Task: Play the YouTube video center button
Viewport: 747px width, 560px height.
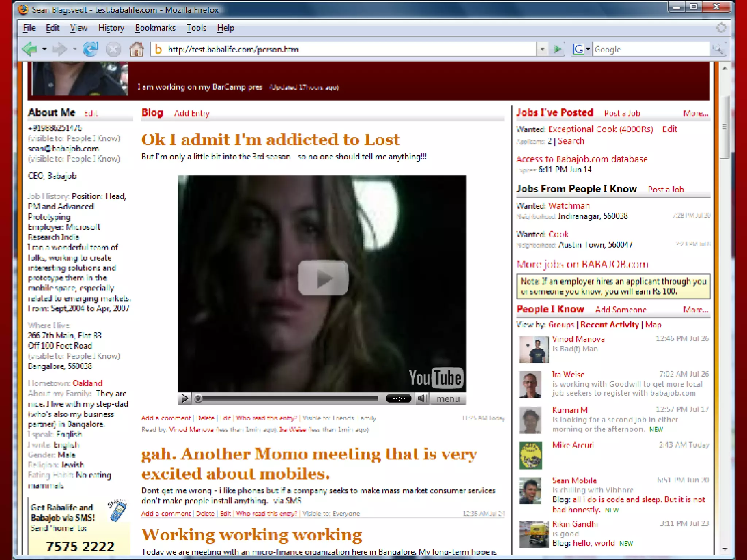Action: click(323, 278)
